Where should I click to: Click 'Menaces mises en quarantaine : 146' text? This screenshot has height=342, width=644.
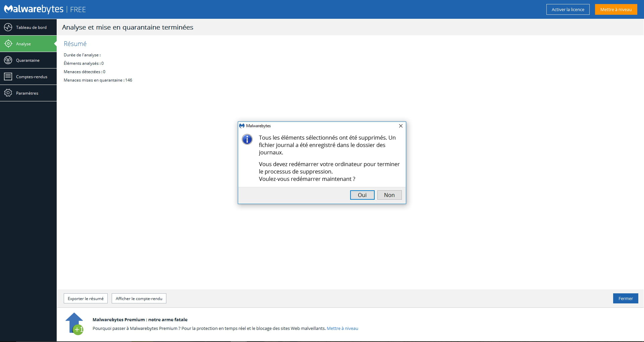(x=98, y=80)
